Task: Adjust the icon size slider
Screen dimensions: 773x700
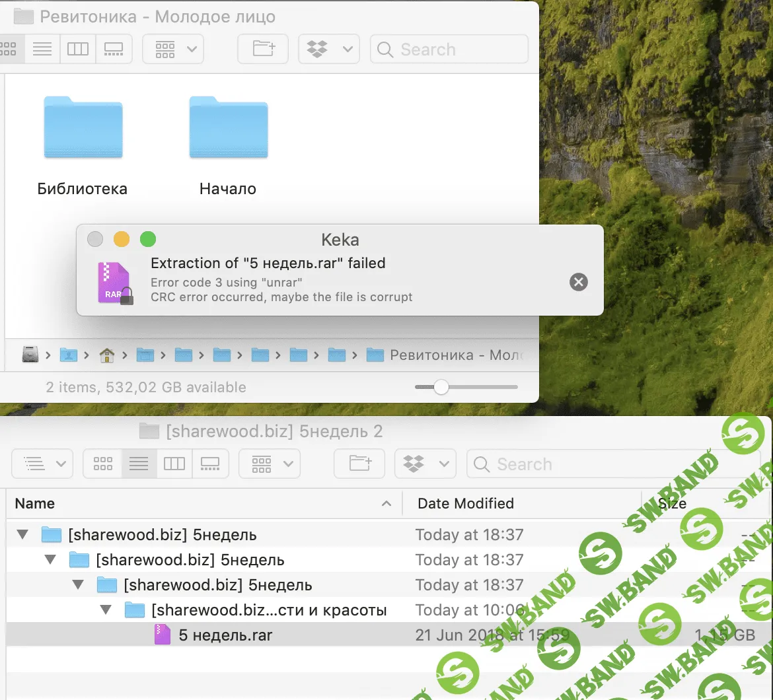Action: (x=441, y=387)
